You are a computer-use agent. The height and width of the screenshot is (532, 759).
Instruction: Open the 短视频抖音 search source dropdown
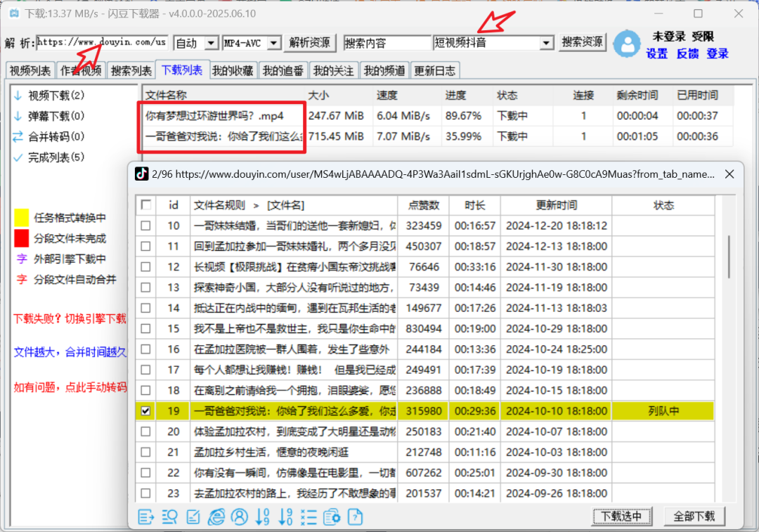(547, 42)
